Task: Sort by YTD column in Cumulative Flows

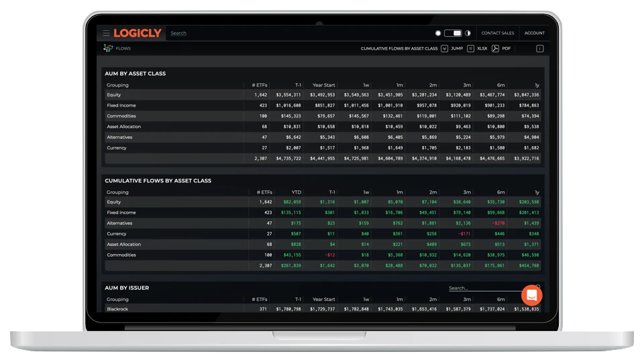Action: click(297, 192)
